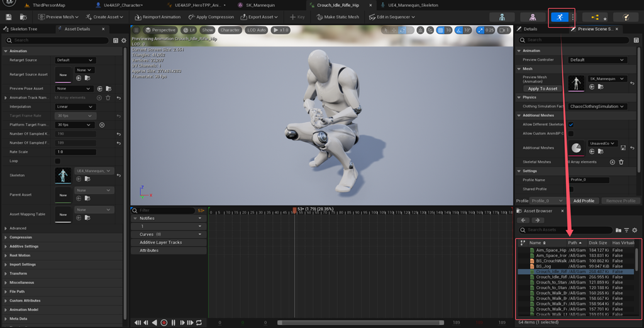Play animation in reverse button
Image resolution: width=644 pixels, height=328 pixels.
(155, 323)
